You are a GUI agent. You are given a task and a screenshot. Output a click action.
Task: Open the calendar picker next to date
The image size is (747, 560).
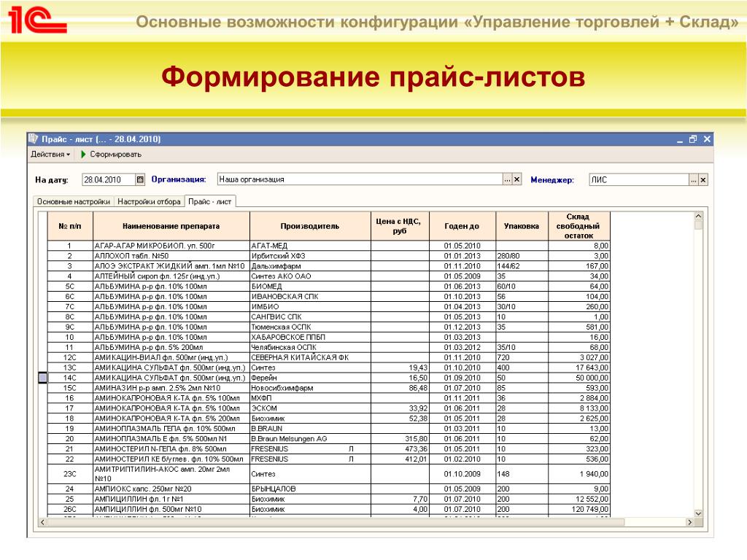pyautogui.click(x=140, y=179)
